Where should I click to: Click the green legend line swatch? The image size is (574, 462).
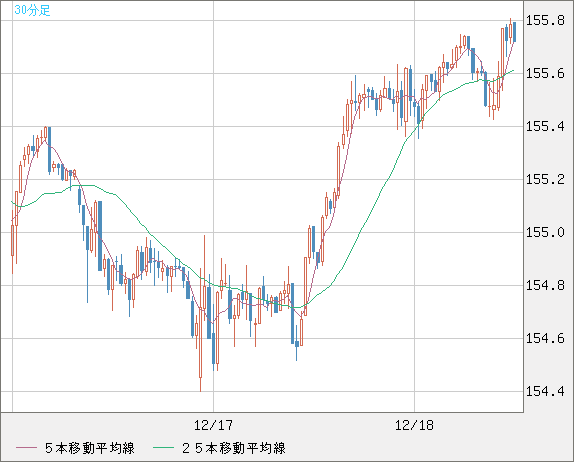[x=163, y=448]
